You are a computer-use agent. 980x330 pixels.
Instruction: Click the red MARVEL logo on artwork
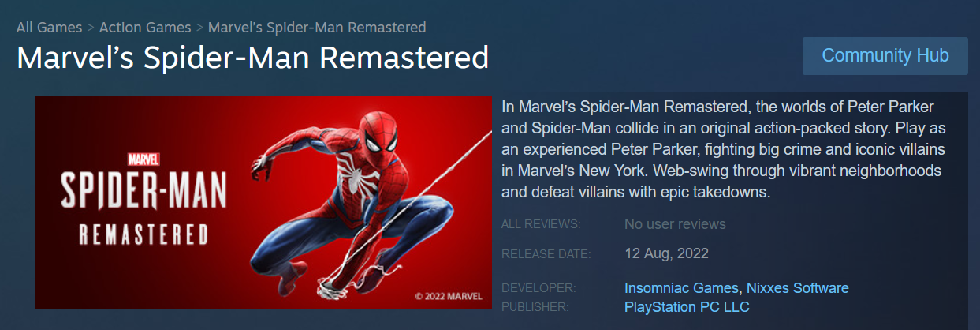click(143, 159)
